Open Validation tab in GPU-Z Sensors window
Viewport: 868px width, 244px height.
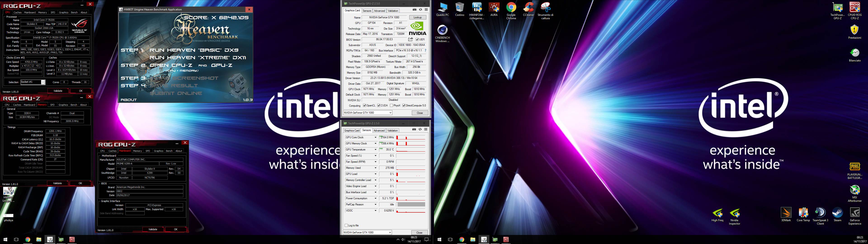coord(393,130)
